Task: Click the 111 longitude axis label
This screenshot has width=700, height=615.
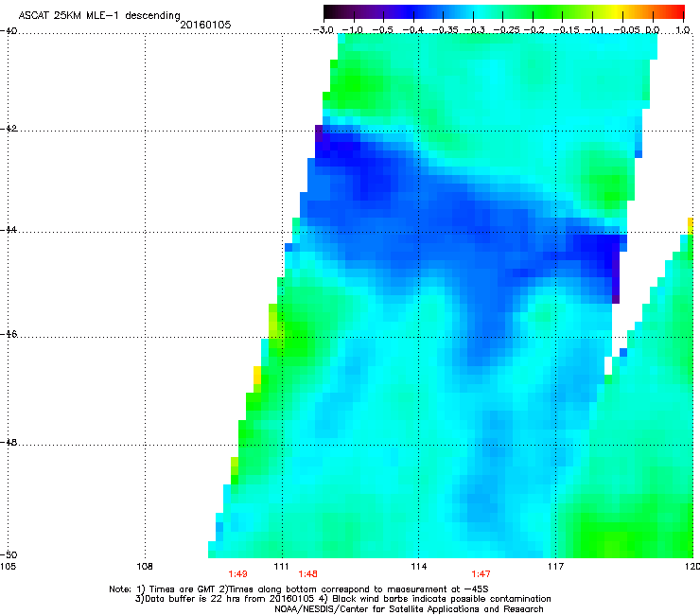Action: (282, 567)
